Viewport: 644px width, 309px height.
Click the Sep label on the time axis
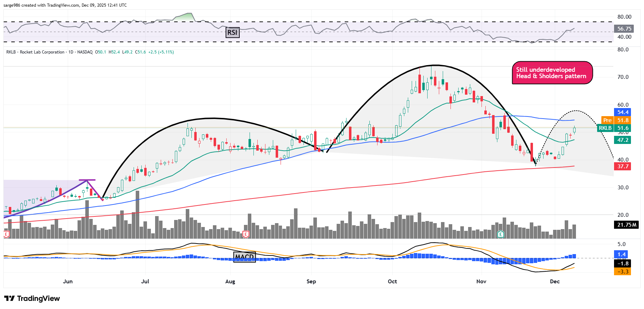point(311,282)
